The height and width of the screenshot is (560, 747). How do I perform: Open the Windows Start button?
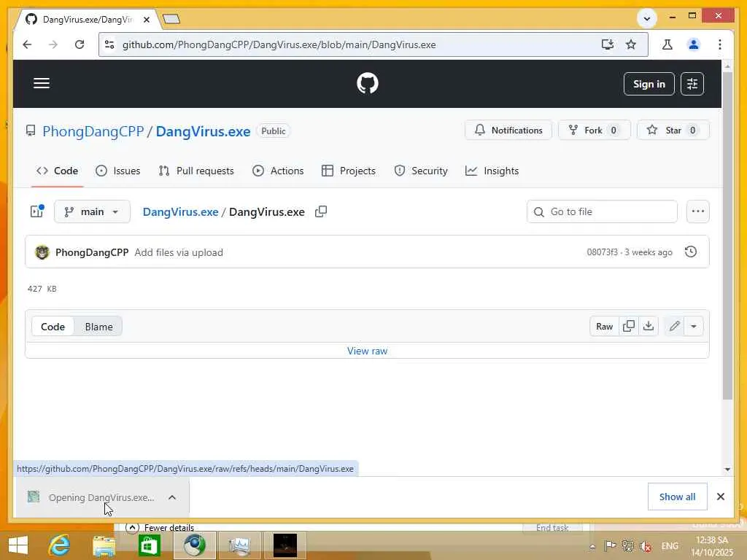click(18, 545)
